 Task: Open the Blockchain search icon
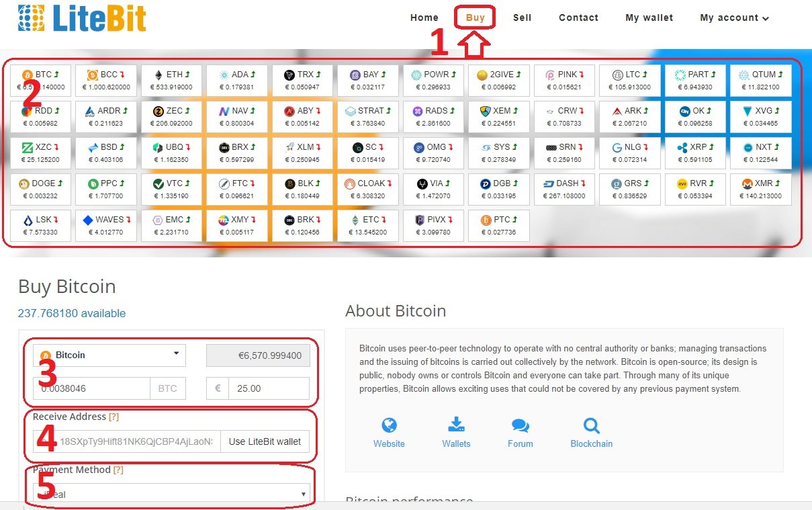[x=591, y=425]
